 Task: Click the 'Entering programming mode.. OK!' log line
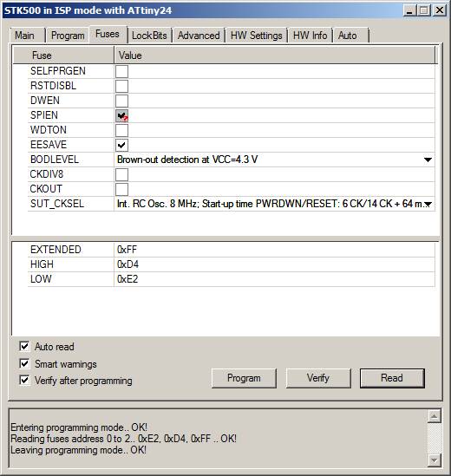coord(79,427)
